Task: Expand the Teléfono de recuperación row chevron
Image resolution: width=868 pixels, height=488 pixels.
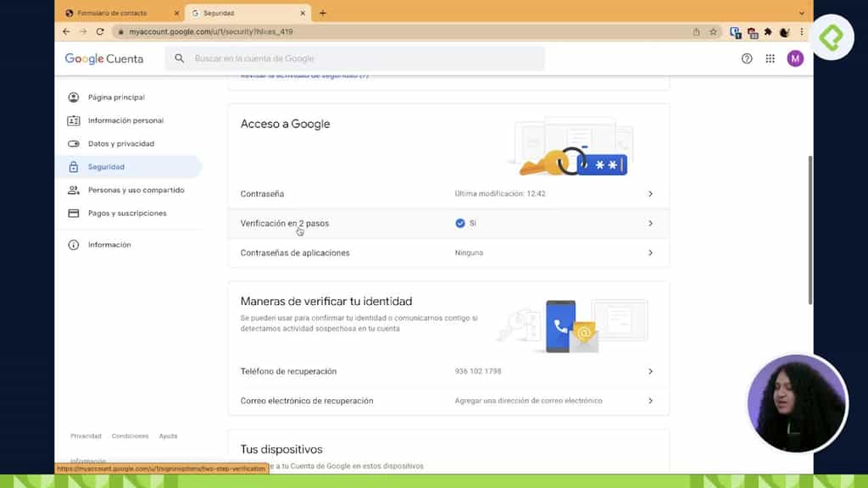Action: pyautogui.click(x=651, y=371)
